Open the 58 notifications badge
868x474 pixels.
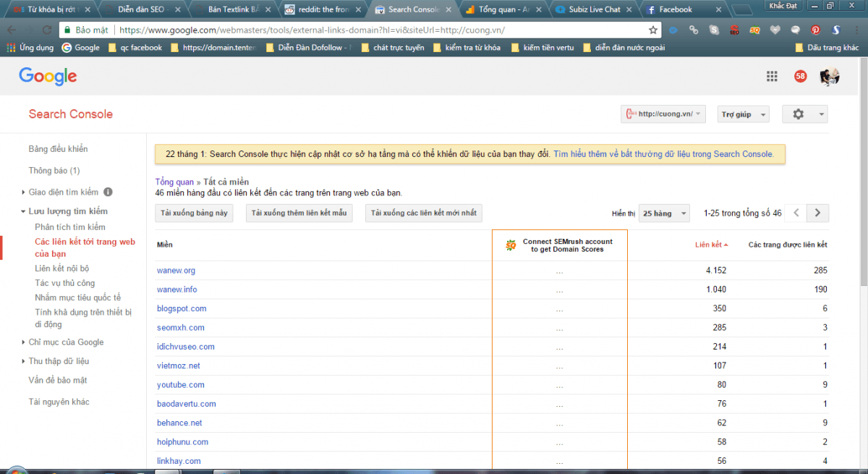point(800,76)
